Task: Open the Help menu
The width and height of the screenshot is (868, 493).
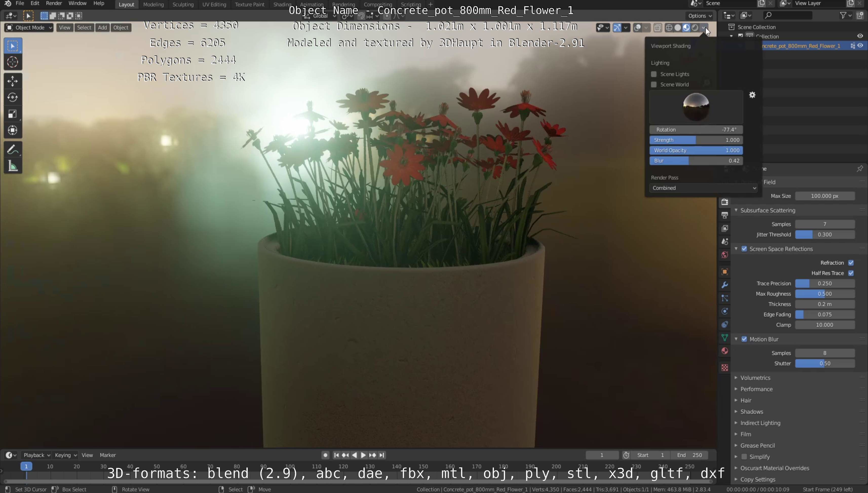Action: [x=99, y=3]
